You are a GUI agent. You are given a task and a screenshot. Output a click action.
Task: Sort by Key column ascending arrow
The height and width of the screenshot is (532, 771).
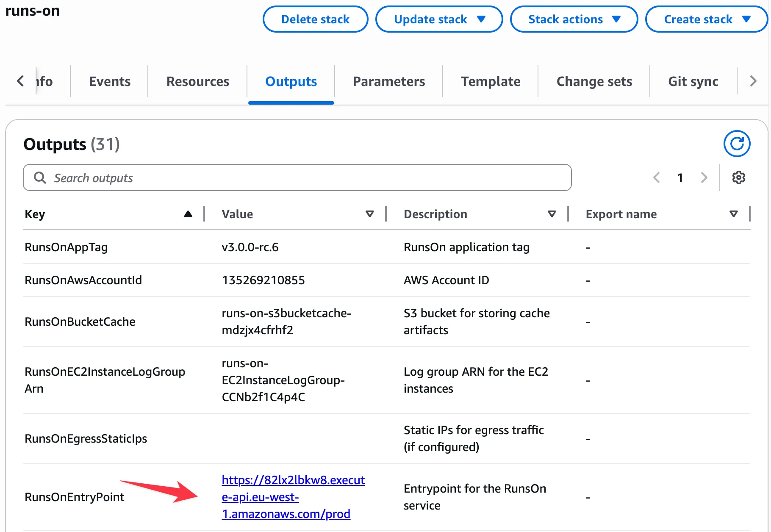(188, 214)
